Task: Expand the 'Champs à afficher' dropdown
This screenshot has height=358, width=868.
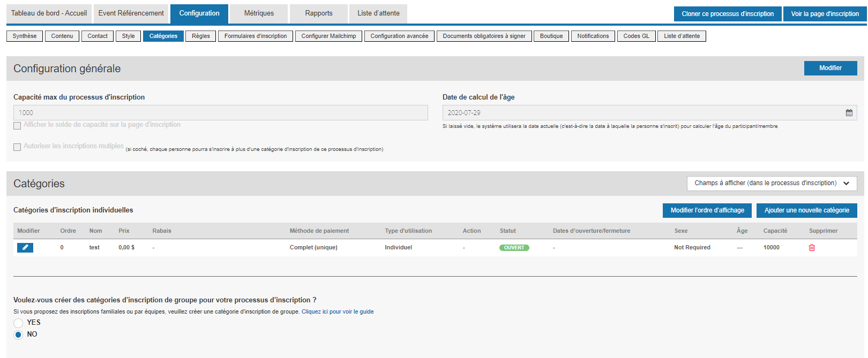Action: pyautogui.click(x=772, y=183)
